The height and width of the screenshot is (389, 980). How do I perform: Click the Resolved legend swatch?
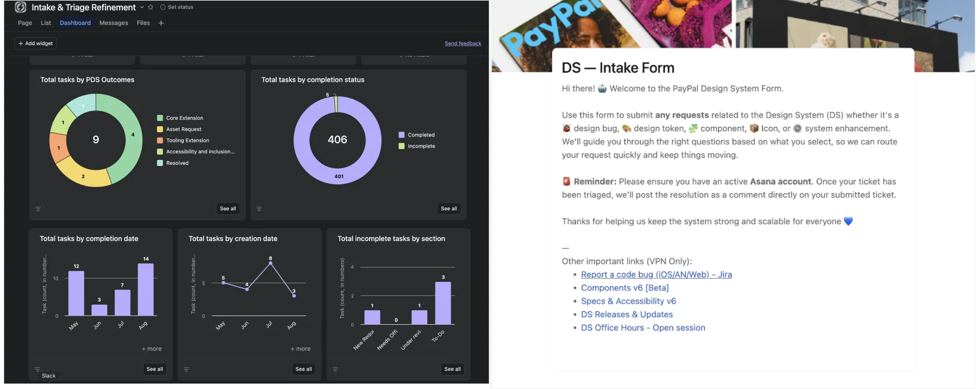pyautogui.click(x=160, y=163)
